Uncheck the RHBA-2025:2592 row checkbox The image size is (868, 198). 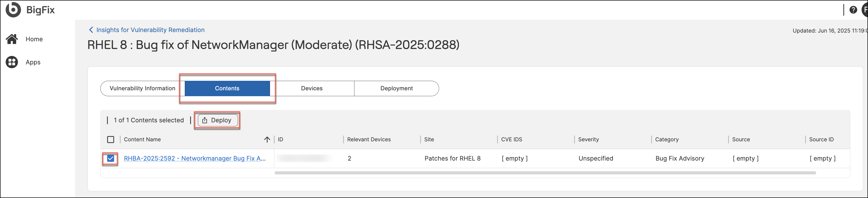click(111, 158)
